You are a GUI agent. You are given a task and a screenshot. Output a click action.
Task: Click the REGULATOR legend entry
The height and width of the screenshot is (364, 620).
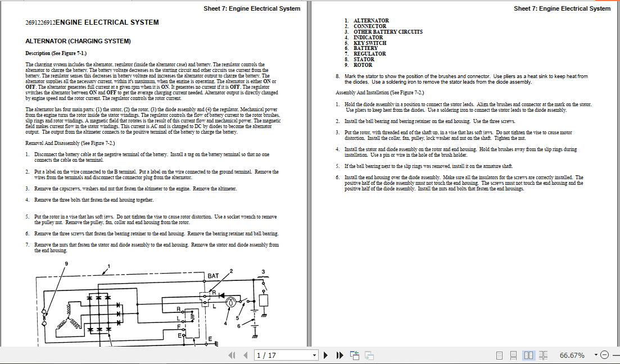coord(370,54)
